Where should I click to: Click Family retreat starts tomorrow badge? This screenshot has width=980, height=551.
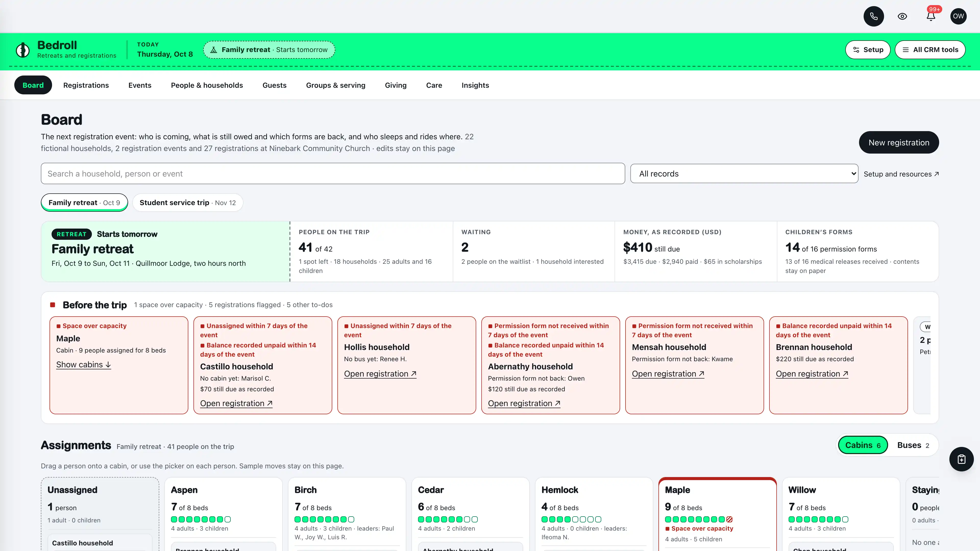point(269,50)
